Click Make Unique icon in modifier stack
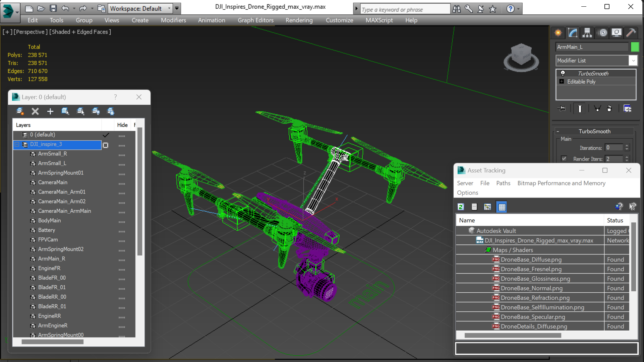Viewport: 644px width, 362px height. coord(597,108)
